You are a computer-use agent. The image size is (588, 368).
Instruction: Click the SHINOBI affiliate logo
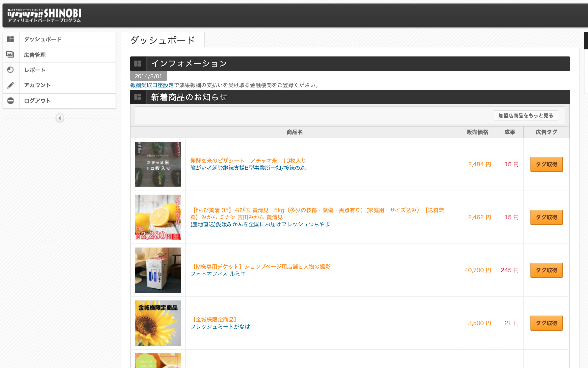click(x=44, y=15)
